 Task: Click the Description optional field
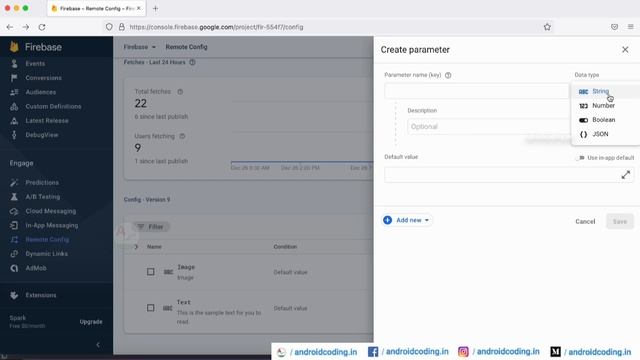(489, 127)
